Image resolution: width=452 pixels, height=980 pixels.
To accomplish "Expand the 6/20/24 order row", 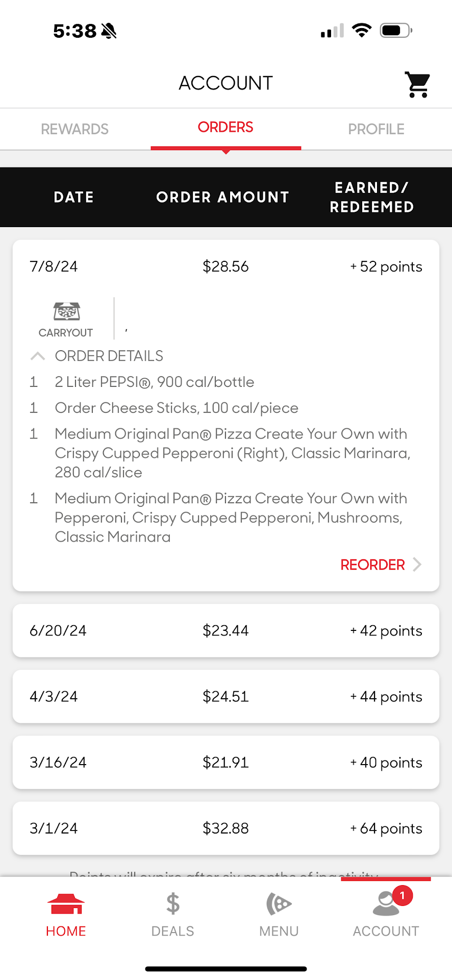I will tap(226, 630).
